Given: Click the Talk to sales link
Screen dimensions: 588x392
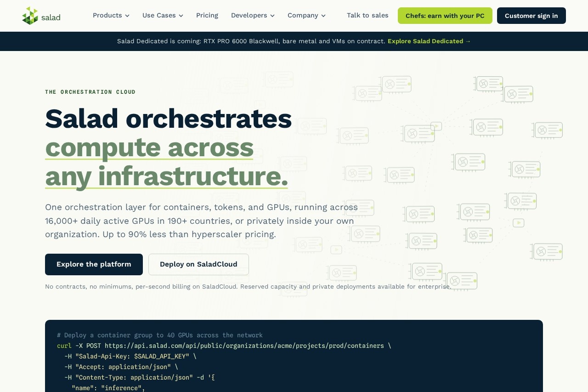Looking at the screenshot, I should (x=367, y=15).
